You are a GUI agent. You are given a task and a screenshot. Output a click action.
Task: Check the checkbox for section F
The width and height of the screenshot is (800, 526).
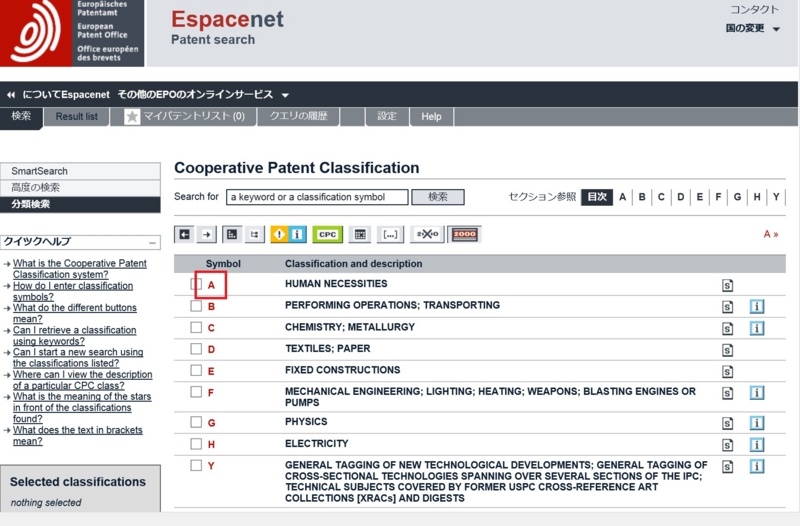pyautogui.click(x=196, y=391)
